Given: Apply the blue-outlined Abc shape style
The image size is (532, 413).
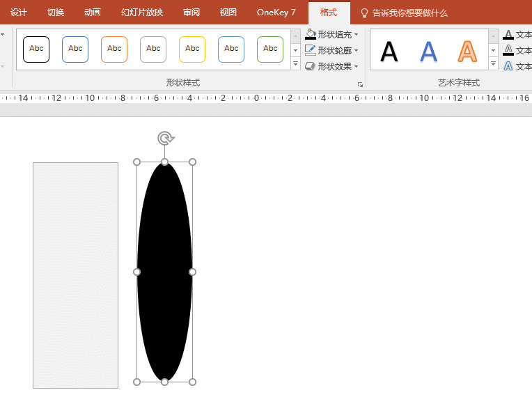Looking at the screenshot, I should pyautogui.click(x=75, y=49).
